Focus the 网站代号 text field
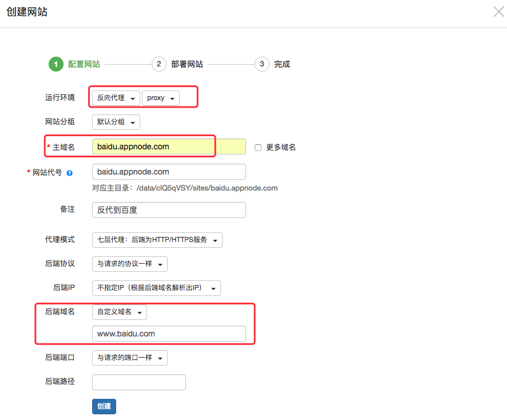Screen dimensions: 507x420 click(x=169, y=172)
